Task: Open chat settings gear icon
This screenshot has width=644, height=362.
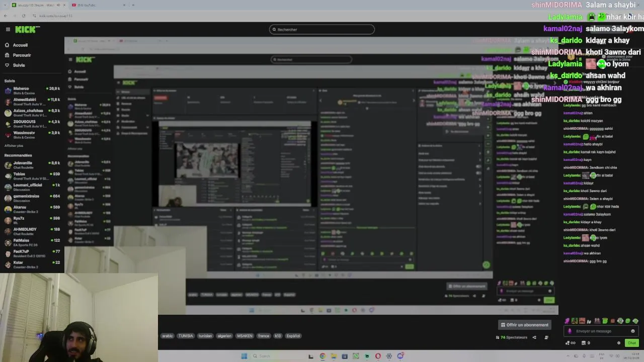Action: pos(619,343)
